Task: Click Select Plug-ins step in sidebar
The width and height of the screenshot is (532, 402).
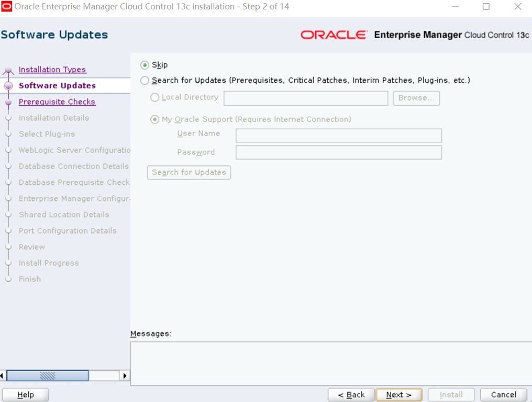Action: [x=47, y=134]
